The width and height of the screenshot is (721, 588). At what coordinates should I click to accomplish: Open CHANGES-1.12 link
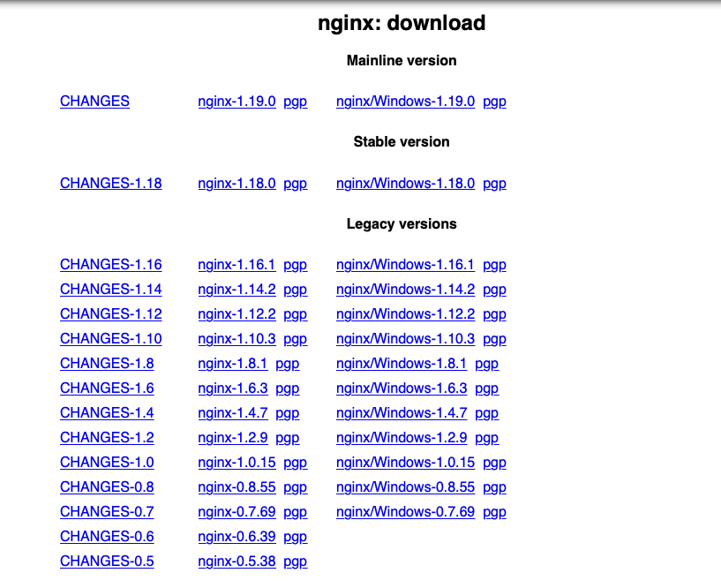[111, 314]
